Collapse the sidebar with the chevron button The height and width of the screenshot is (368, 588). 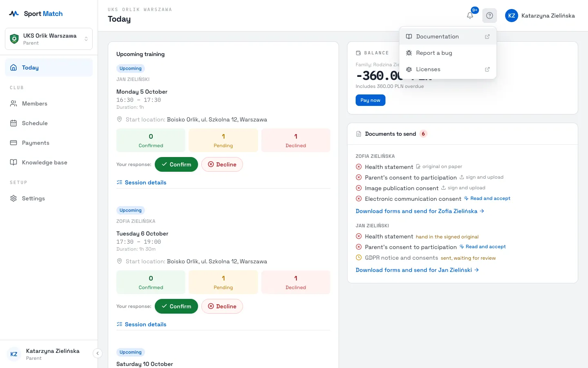point(98,353)
